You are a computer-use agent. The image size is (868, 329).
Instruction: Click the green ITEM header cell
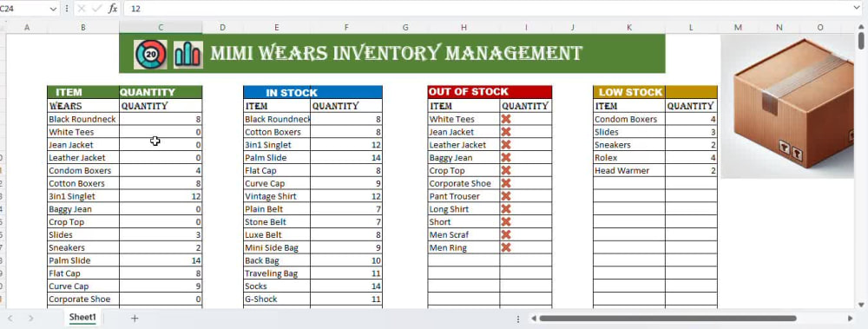pos(83,93)
